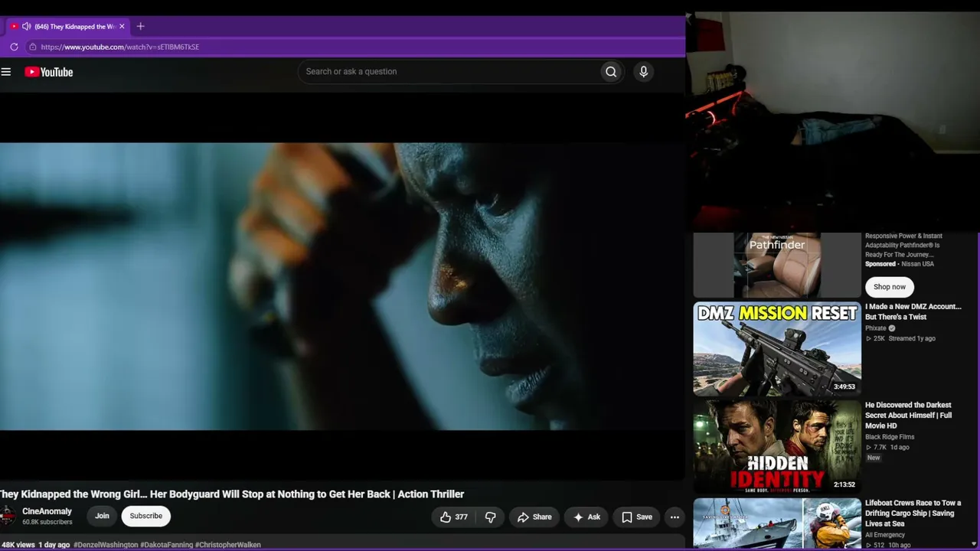This screenshot has width=980, height=551.
Task: Open 'I Made a New DMZ Account...' title
Action: pos(913,311)
